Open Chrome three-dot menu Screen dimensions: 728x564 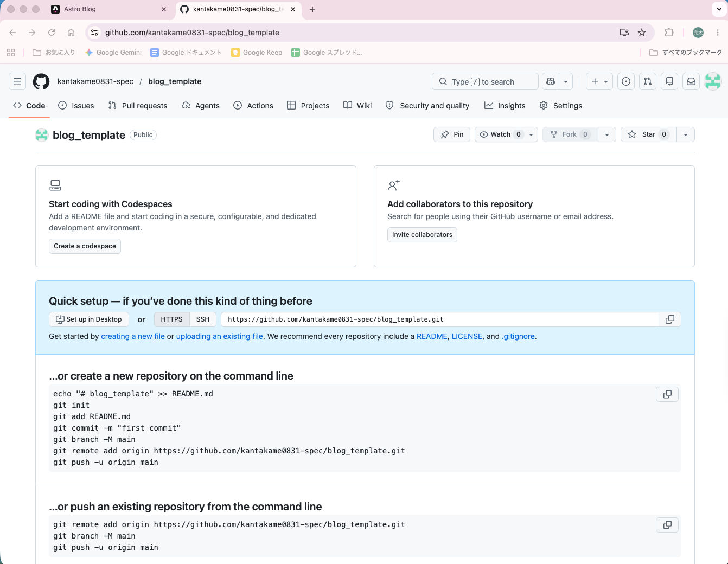click(718, 33)
